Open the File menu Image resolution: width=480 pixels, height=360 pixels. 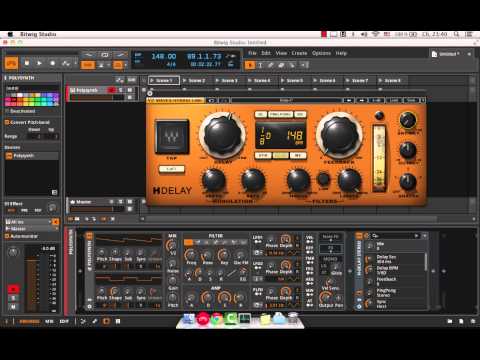click(253, 53)
